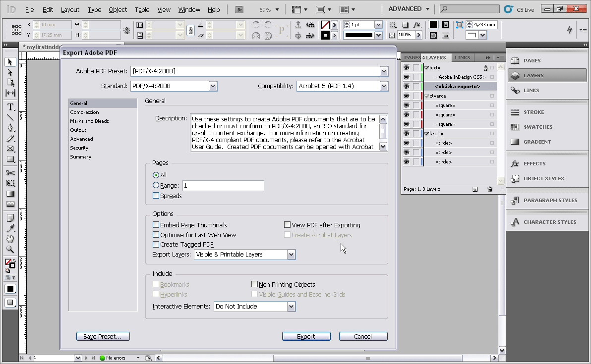The height and width of the screenshot is (364, 591).
Task: Open the Adobe PDF Preset dropdown
Action: [x=384, y=71]
